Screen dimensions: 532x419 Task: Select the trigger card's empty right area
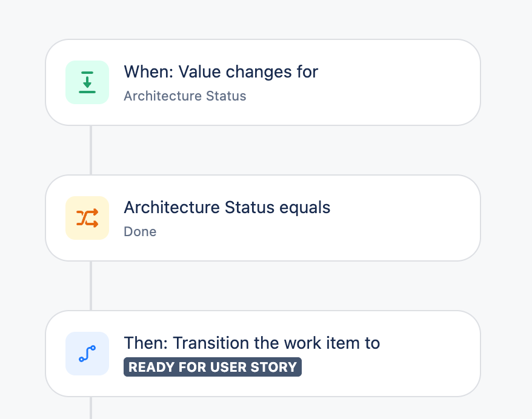(x=401, y=82)
